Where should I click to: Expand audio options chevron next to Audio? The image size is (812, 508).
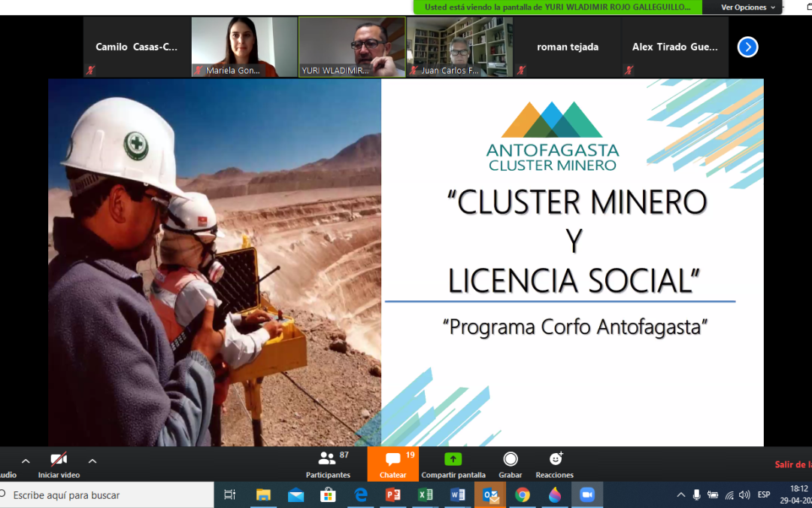(x=26, y=461)
